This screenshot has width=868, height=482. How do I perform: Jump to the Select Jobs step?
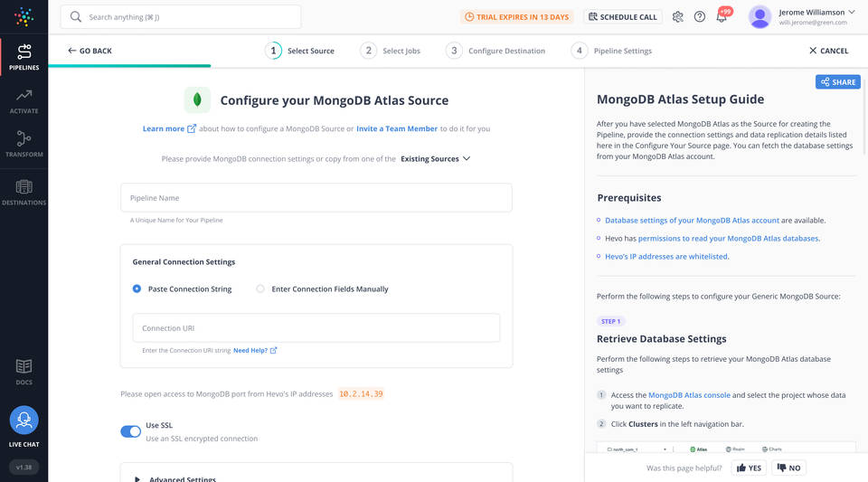pos(391,51)
